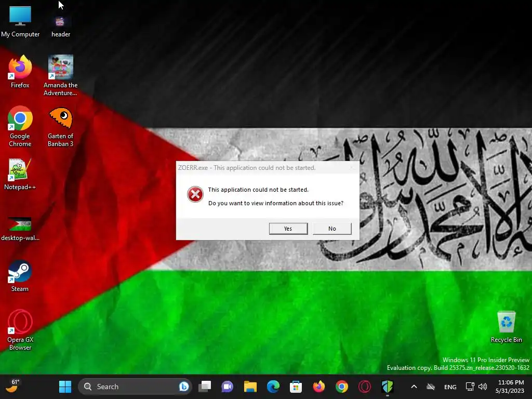Select the header desktop icon
The height and width of the screenshot is (399, 532).
(61, 26)
